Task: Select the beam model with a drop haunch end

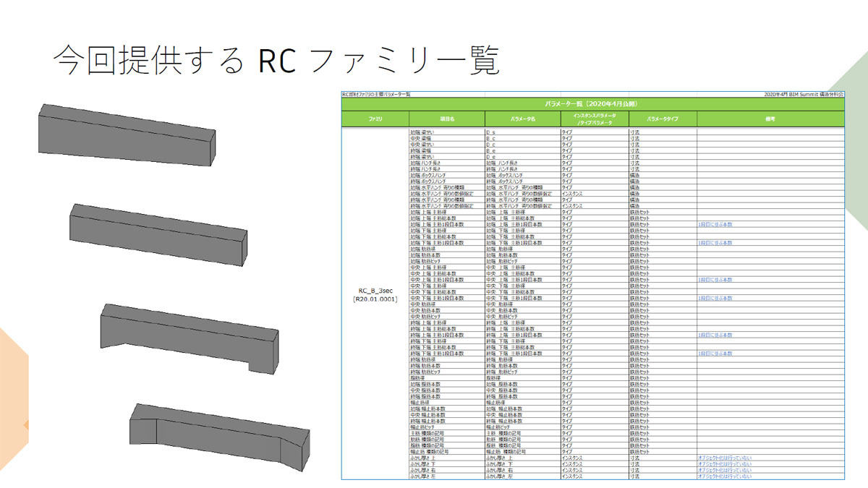Action: (x=190, y=338)
